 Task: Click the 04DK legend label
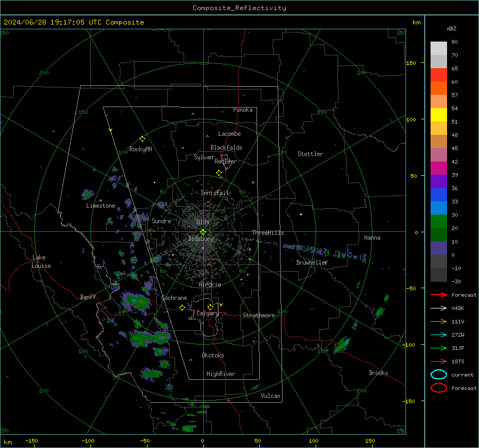point(458,308)
